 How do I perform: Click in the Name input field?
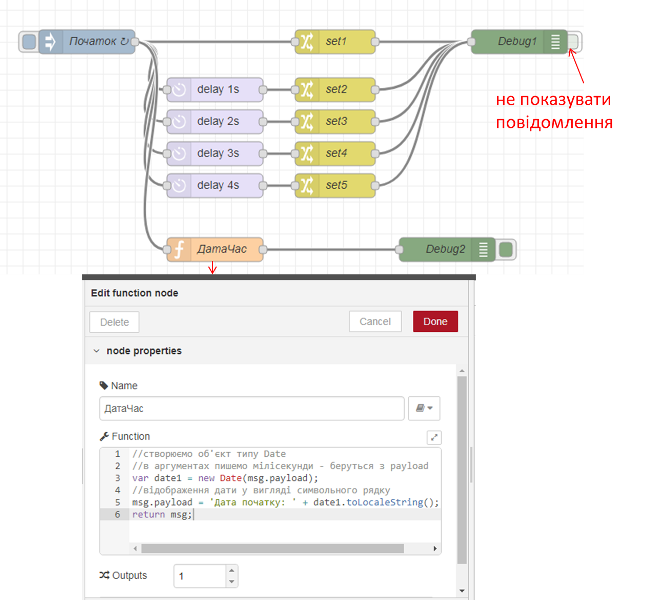[250, 408]
